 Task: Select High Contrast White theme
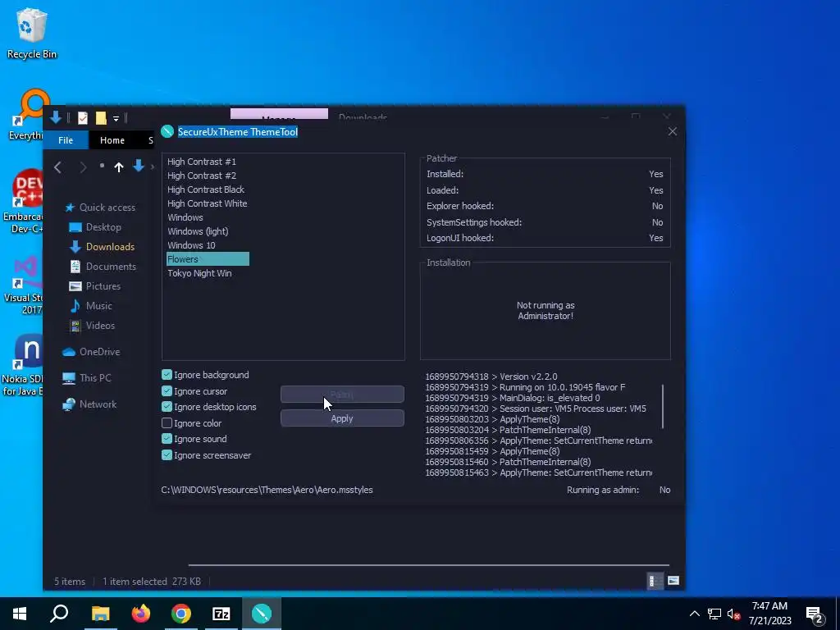[208, 203]
